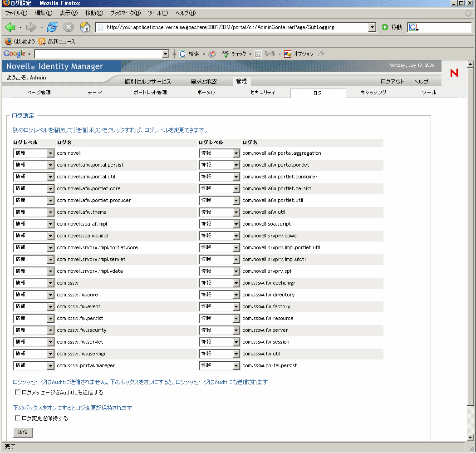Open log level dropdown for com.novell
476x453 pixels.
click(x=34, y=153)
